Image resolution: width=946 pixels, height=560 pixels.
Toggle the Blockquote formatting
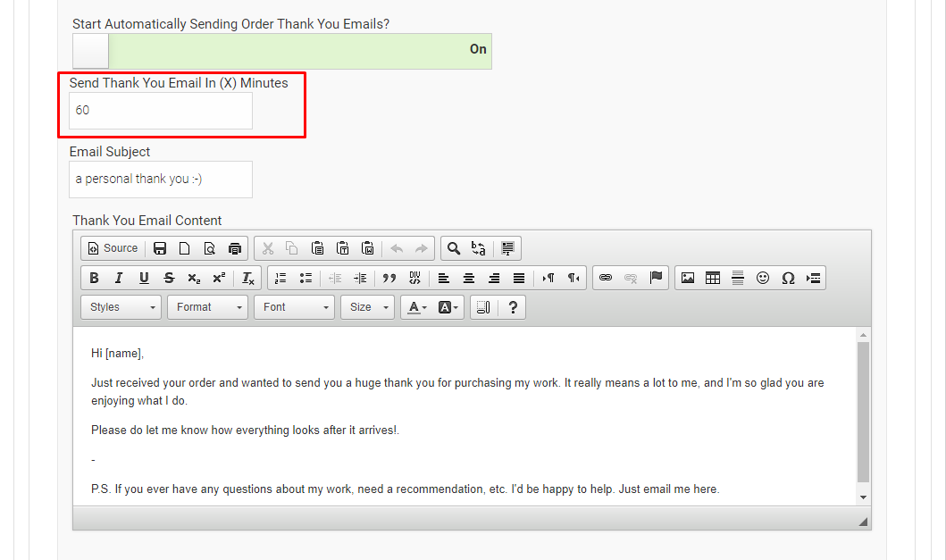389,278
